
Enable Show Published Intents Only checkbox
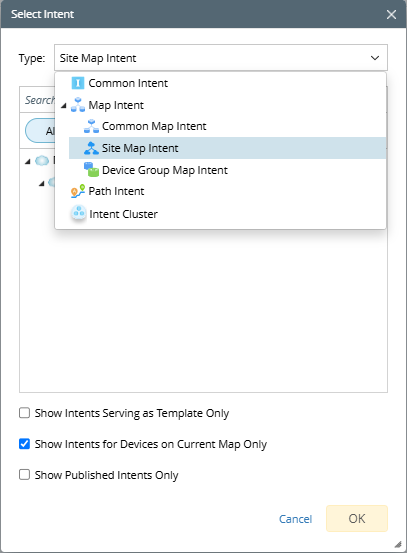24,475
